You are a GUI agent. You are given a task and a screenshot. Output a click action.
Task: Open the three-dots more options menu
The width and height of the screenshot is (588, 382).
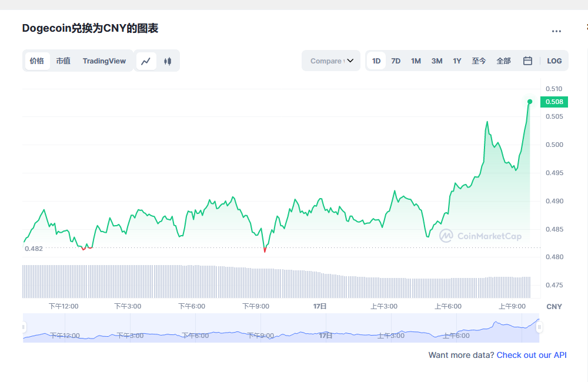[556, 31]
